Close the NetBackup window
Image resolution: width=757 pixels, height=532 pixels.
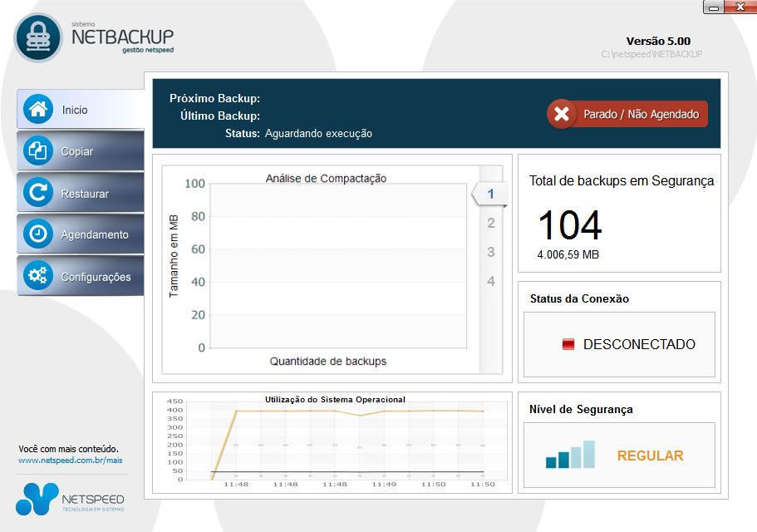740,7
